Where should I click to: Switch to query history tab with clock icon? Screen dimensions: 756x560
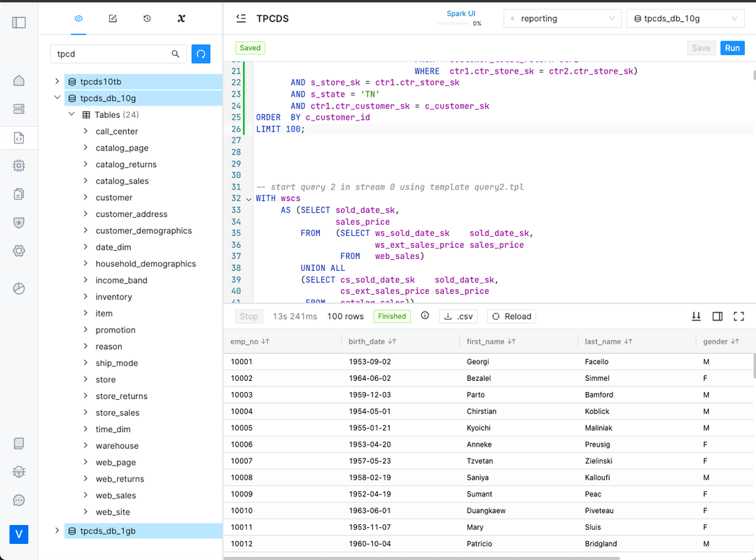147,19
